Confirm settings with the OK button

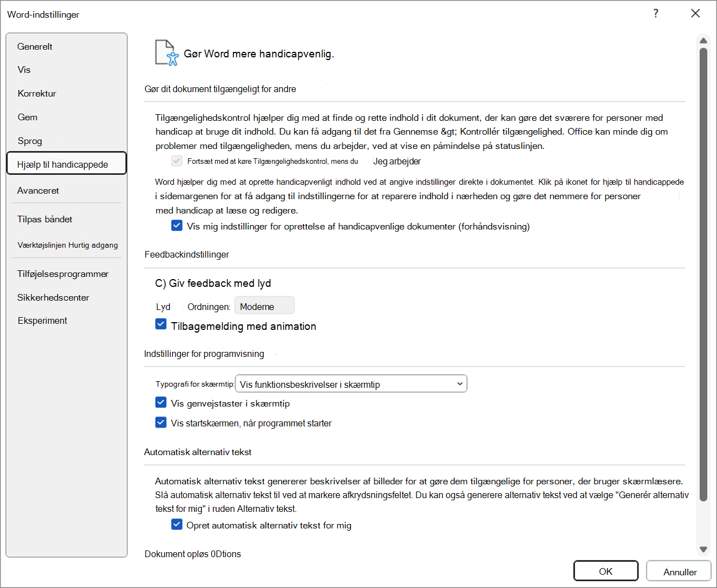pos(606,571)
